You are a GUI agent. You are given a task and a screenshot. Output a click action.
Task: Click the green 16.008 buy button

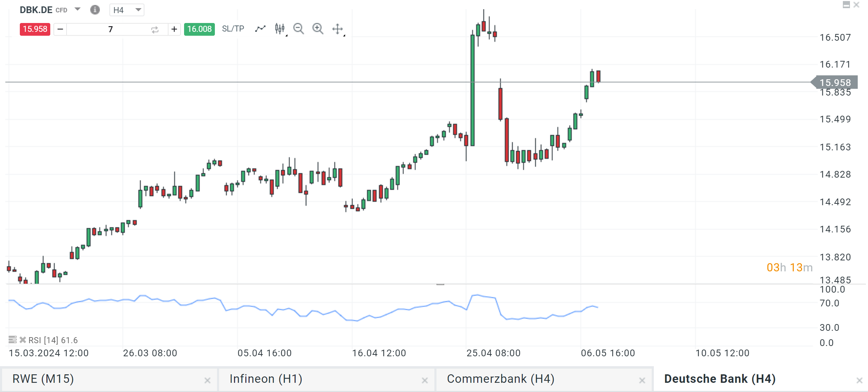coord(199,29)
